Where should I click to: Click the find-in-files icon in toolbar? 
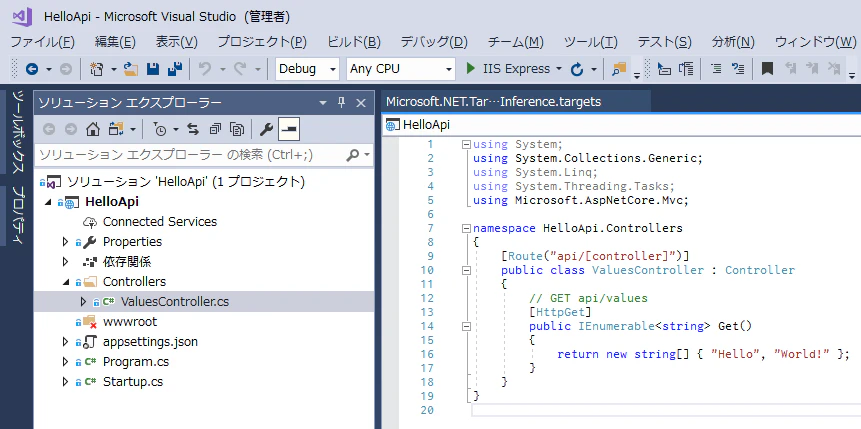[x=619, y=69]
